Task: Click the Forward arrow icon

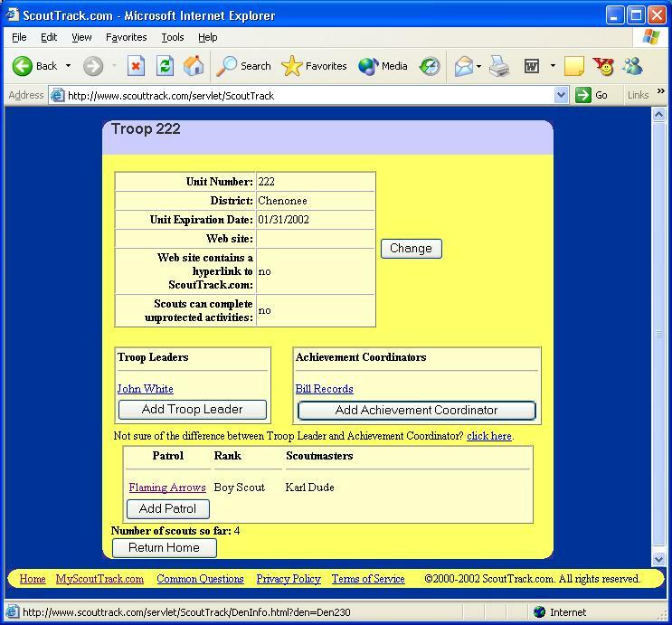Action: 93,66
